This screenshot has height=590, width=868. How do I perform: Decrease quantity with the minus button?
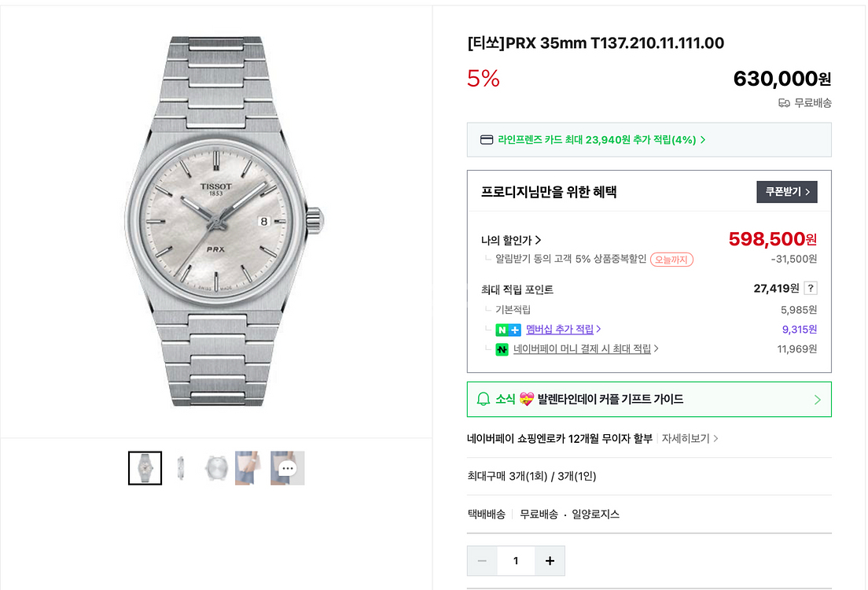[482, 561]
